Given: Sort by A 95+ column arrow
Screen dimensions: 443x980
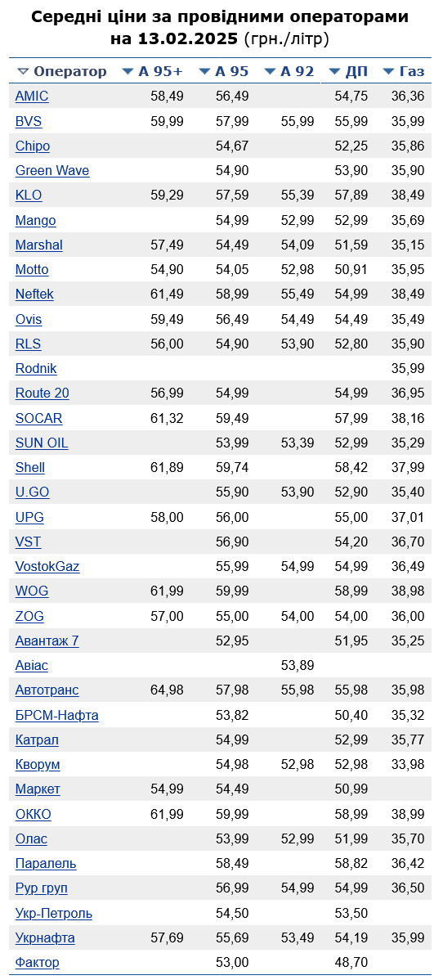Looking at the screenshot, I should [x=128, y=72].
